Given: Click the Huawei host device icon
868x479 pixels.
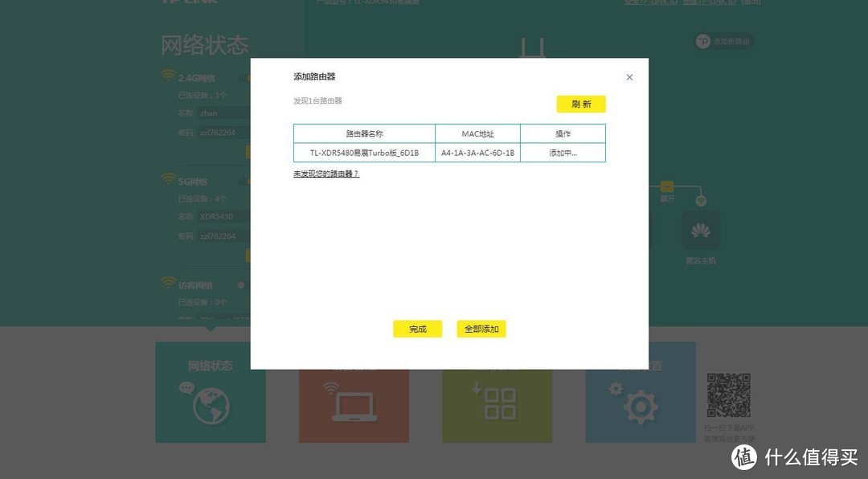Looking at the screenshot, I should pos(700,230).
